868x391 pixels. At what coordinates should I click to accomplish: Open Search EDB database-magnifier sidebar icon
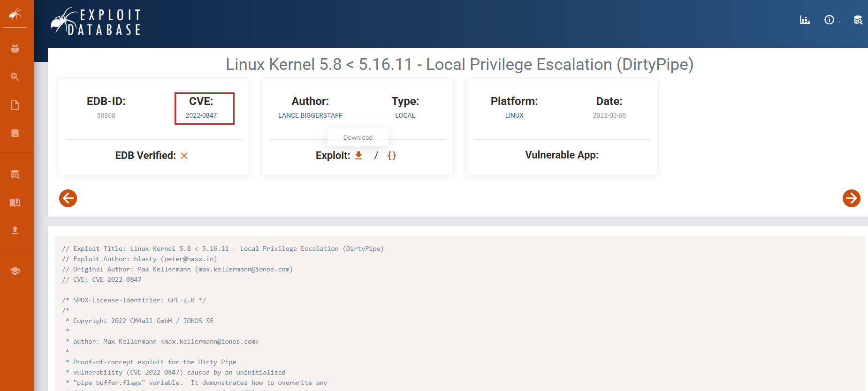coord(15,174)
